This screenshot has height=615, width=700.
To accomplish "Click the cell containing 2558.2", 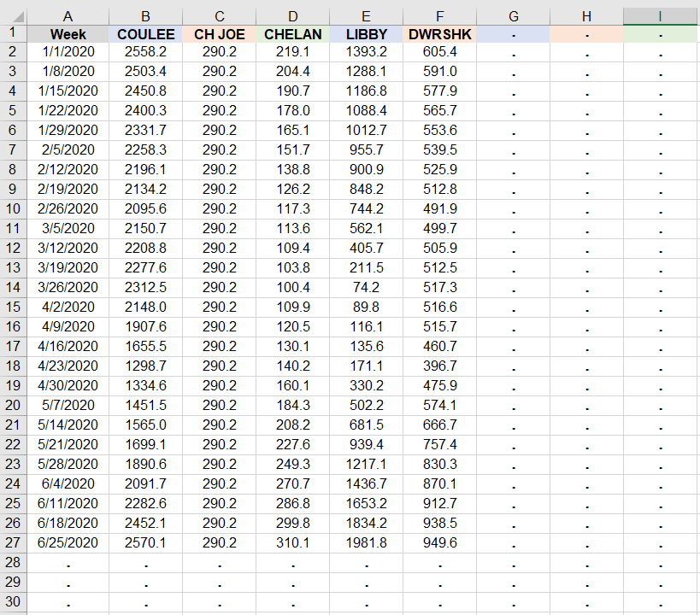I will point(146,51).
